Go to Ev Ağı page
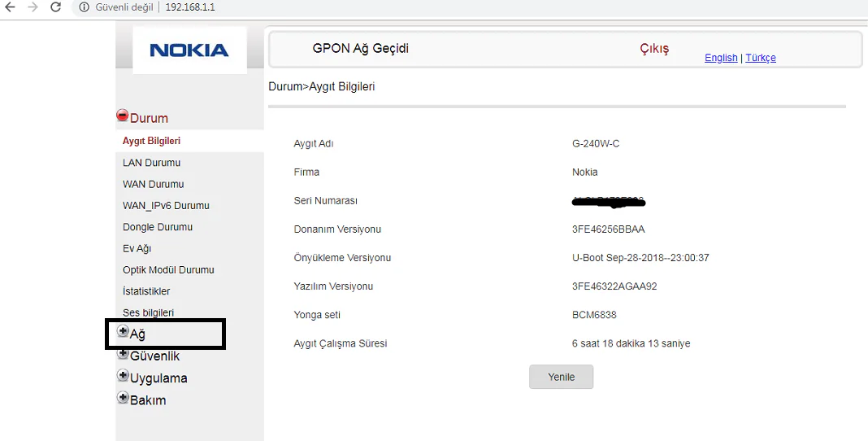The height and width of the screenshot is (441, 868). point(137,249)
